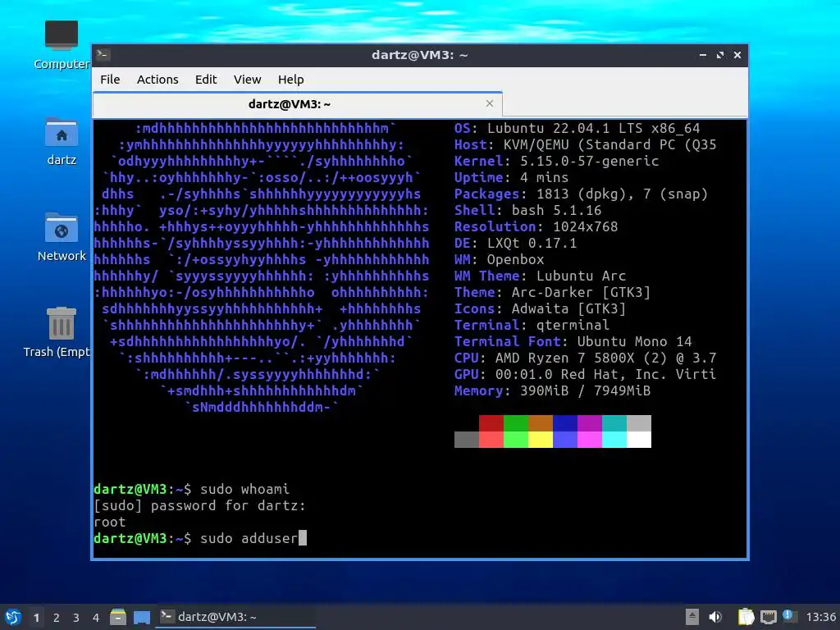The width and height of the screenshot is (840, 630).
Task: Maximize the terminal window
Action: click(720, 55)
